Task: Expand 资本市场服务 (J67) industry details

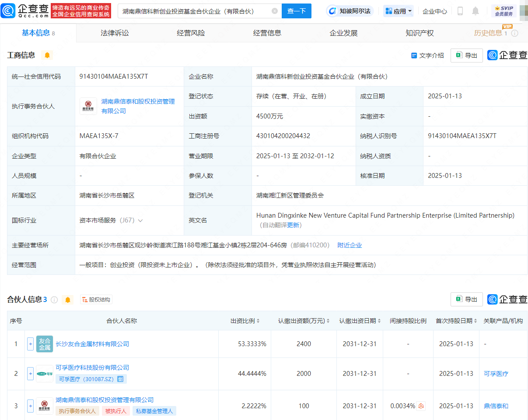Action: coord(140,220)
